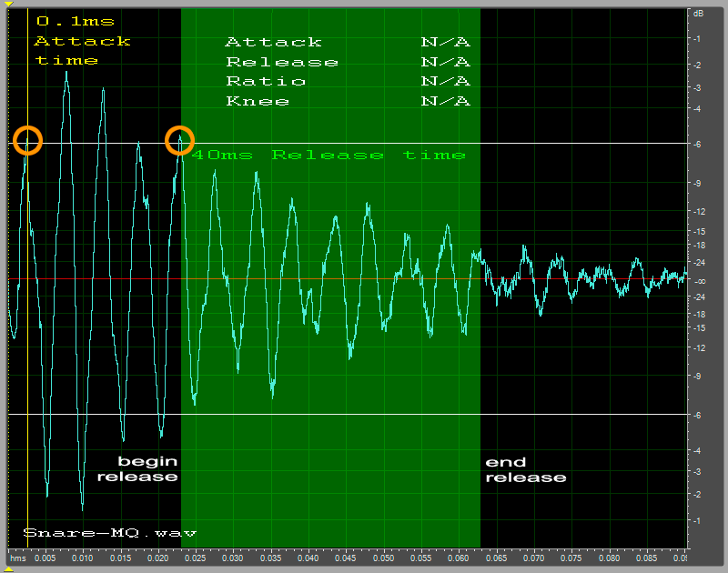
Task: Click the Snare-MQ.wav file name
Action: click(x=109, y=533)
